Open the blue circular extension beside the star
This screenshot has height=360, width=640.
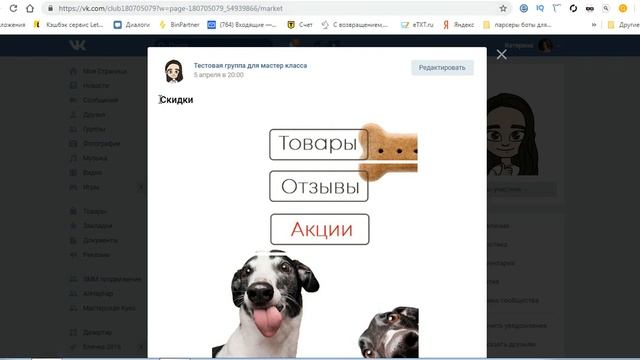coord(524,8)
